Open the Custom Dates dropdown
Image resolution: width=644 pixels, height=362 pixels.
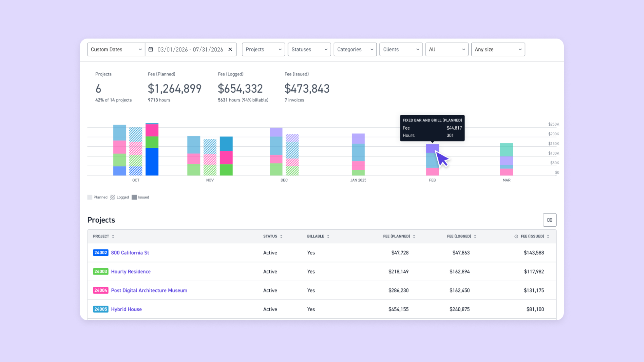tap(116, 50)
